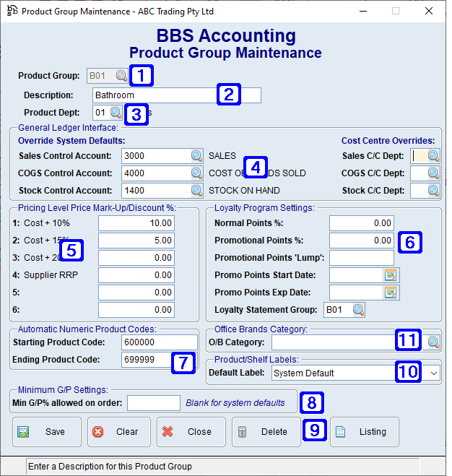Click Normal Points % field
The height and width of the screenshot is (476, 452).
362,223
